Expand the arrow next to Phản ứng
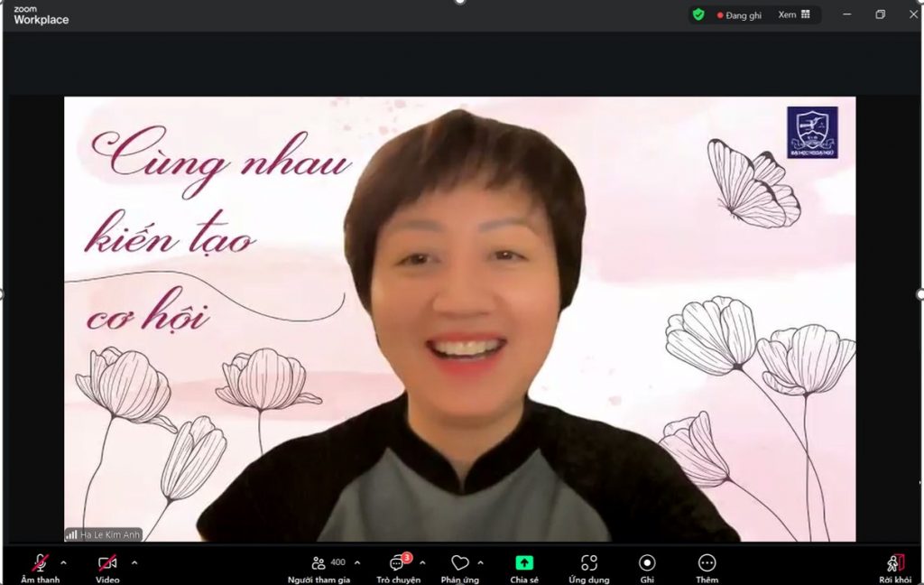 (480, 562)
